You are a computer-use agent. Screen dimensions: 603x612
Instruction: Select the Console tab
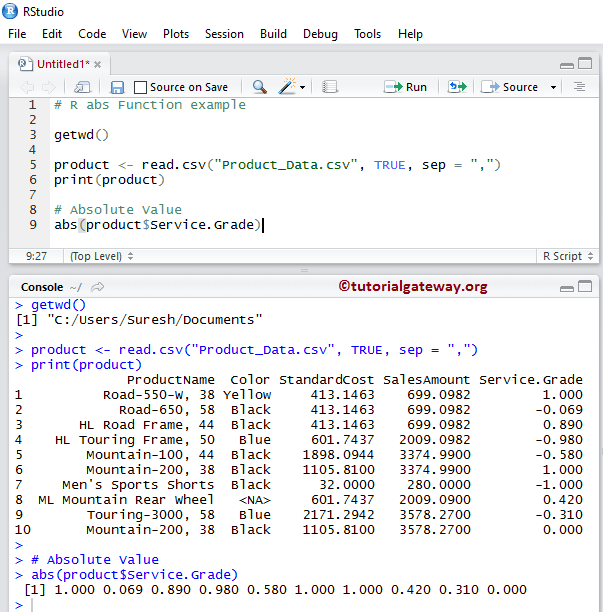pyautogui.click(x=42, y=287)
